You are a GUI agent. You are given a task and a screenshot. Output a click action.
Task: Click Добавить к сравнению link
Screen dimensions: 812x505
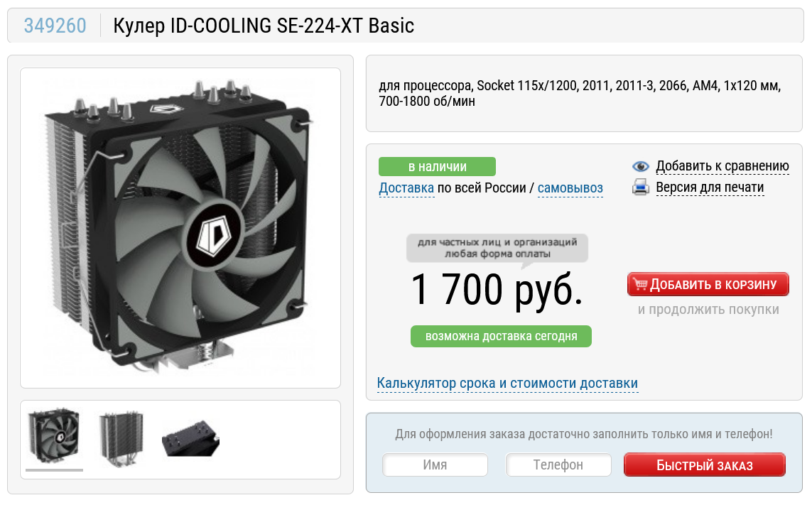click(x=722, y=166)
